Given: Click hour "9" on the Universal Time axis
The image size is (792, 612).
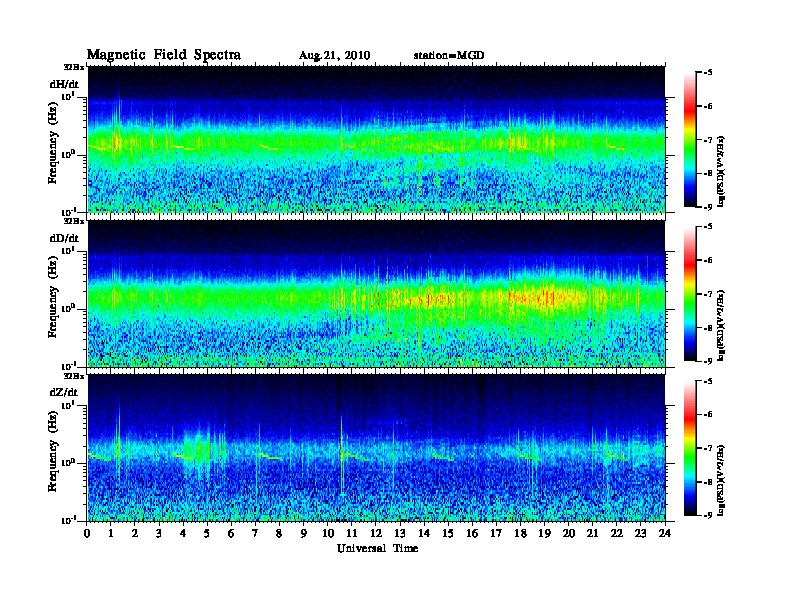Looking at the screenshot, I should [x=304, y=534].
